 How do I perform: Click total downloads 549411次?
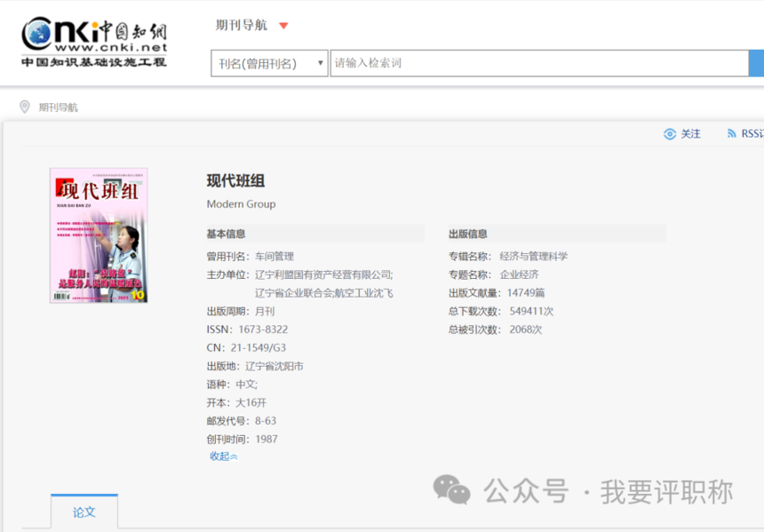coord(531,312)
